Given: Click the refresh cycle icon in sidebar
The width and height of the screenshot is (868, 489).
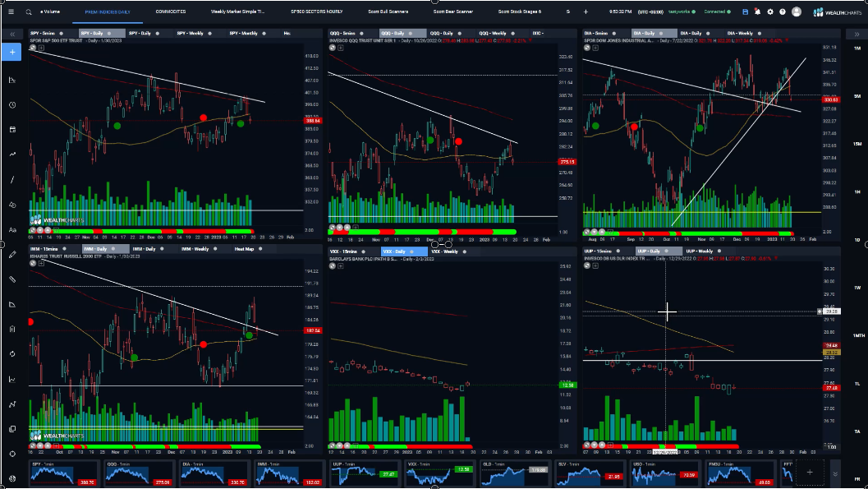Looking at the screenshot, I should point(12,354).
